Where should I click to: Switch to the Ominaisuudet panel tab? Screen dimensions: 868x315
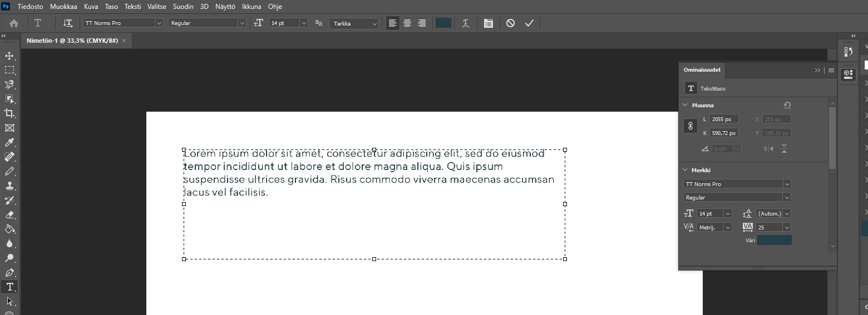click(x=702, y=70)
